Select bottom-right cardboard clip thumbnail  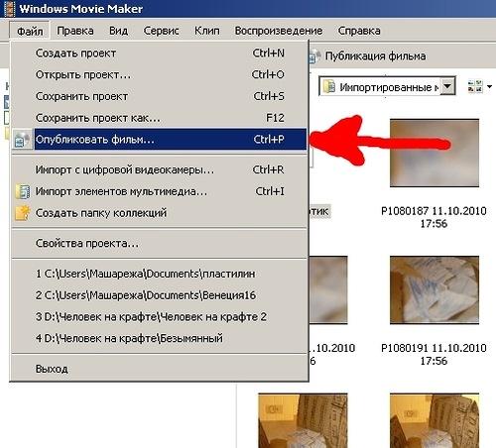tap(434, 420)
